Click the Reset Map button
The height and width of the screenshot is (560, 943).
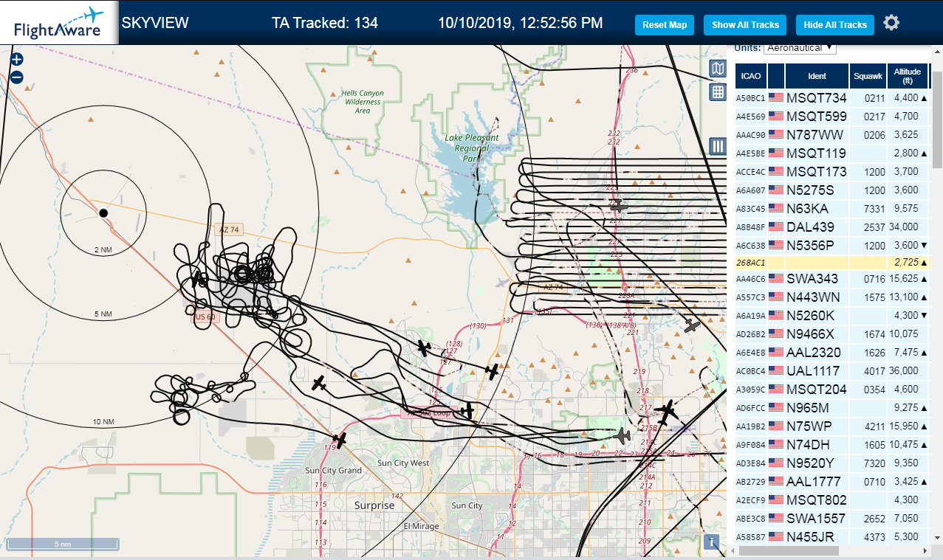pyautogui.click(x=665, y=24)
